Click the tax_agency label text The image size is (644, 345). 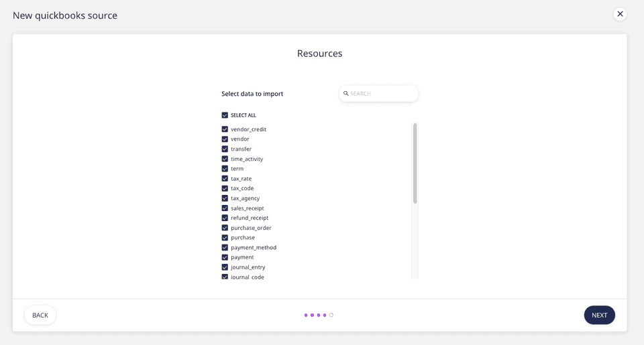pos(246,198)
